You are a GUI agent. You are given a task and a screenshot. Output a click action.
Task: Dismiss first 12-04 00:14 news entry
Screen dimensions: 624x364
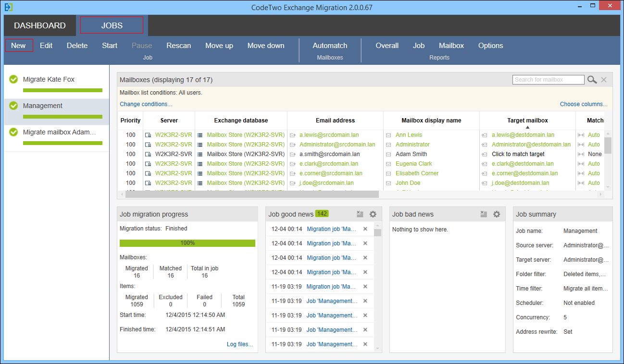pos(365,229)
